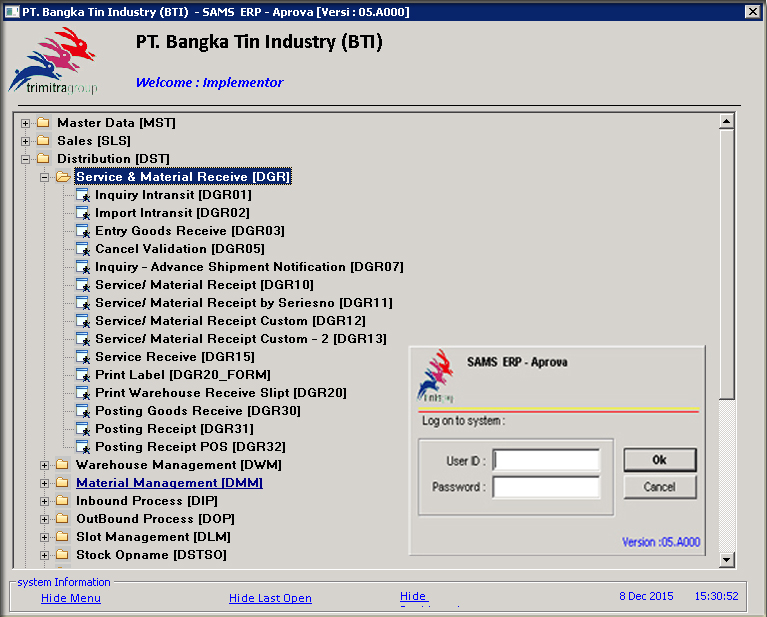Close the SAMS ERP Aprova window
This screenshot has height=617, width=767.
tap(752, 11)
